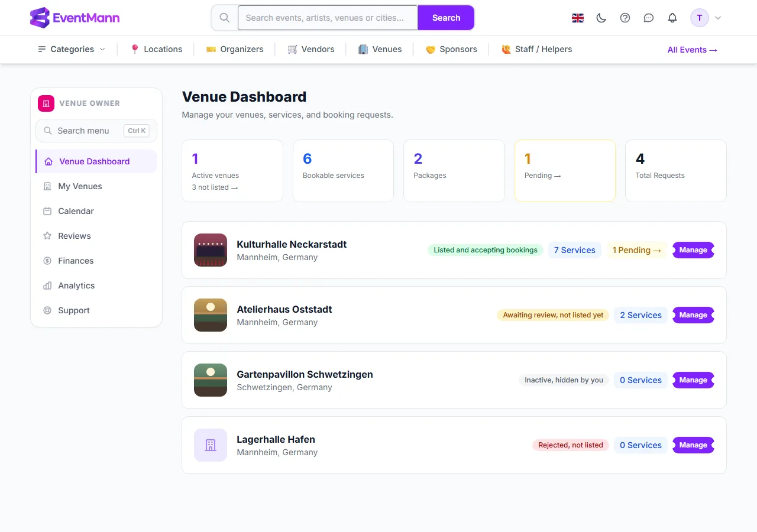Manage Atelierhaus Oststadt venue
757x532 pixels.
(x=693, y=315)
